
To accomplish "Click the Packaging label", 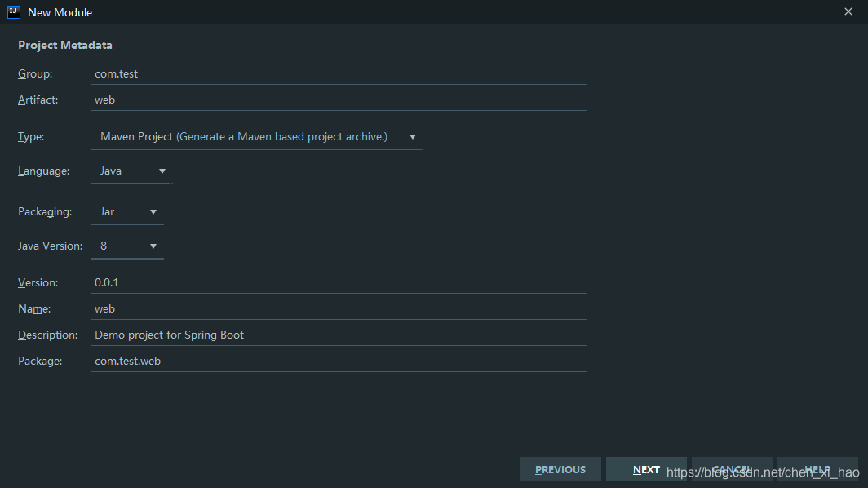I will click(45, 212).
